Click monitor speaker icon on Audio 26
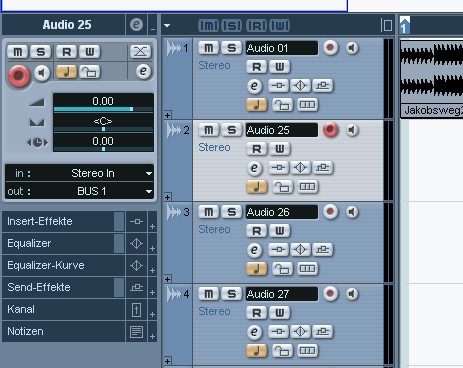Screen dimensions: 463x368 352,212
